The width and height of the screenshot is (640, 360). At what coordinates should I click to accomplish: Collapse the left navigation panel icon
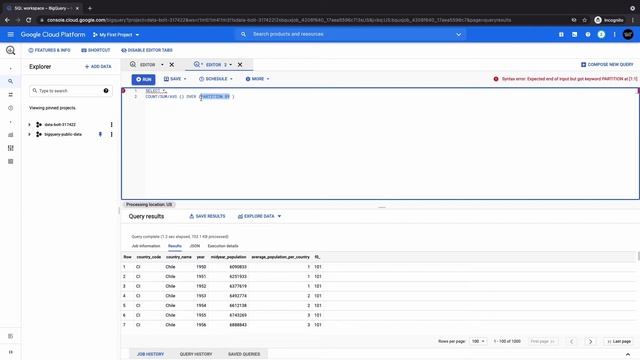(x=11, y=352)
